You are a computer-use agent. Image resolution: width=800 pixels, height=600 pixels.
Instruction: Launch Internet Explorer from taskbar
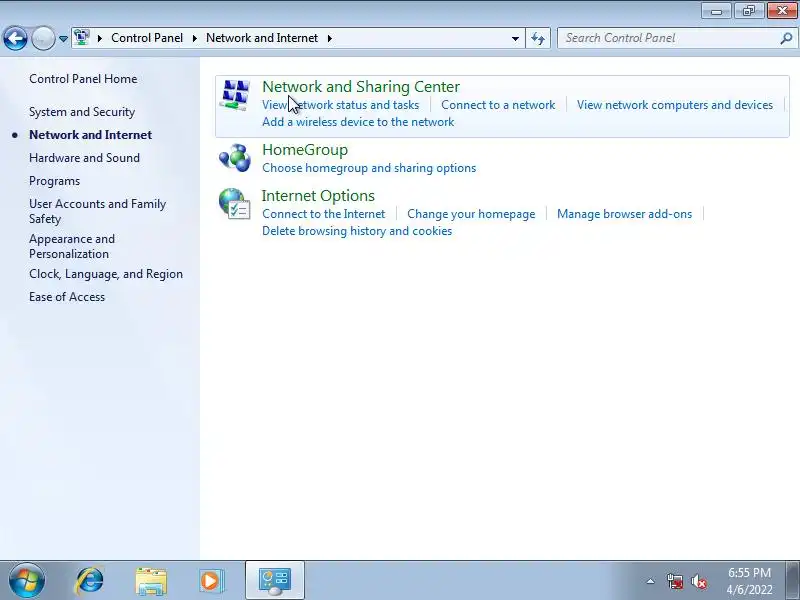tap(89, 580)
